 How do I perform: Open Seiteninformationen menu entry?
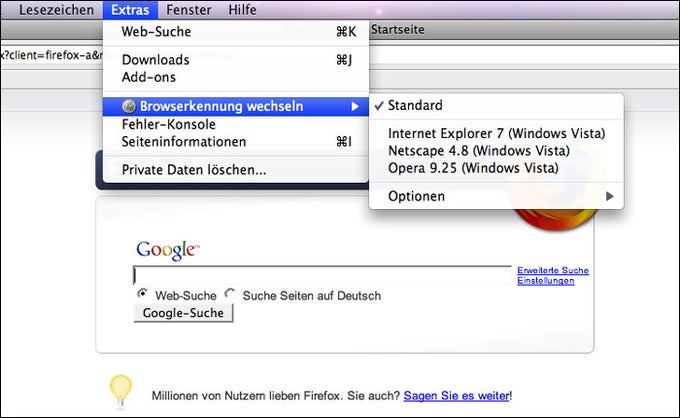(x=236, y=142)
